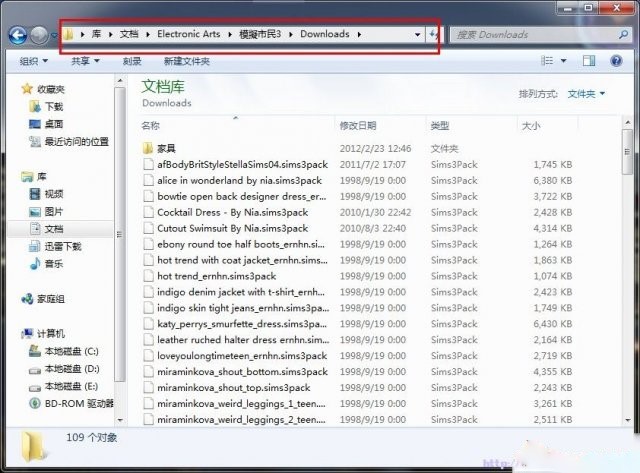This screenshot has width=640, height=473.
Task: Select BD-ROM drive in sidebar
Action: click(x=77, y=404)
